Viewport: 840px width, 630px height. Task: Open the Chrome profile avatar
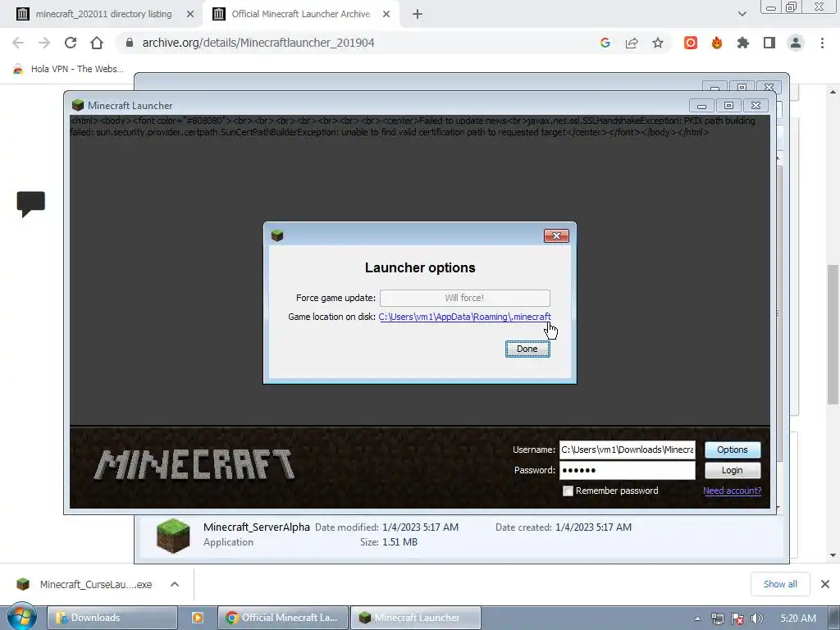[x=796, y=43]
